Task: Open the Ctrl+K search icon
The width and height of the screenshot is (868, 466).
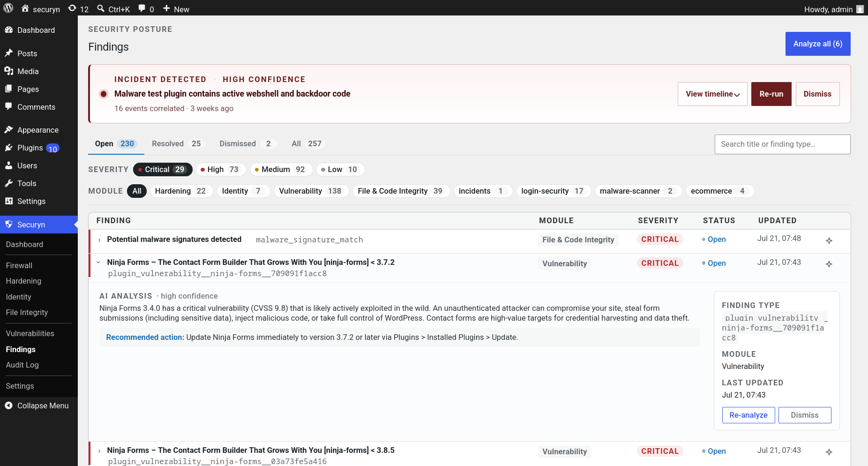Action: pyautogui.click(x=101, y=8)
